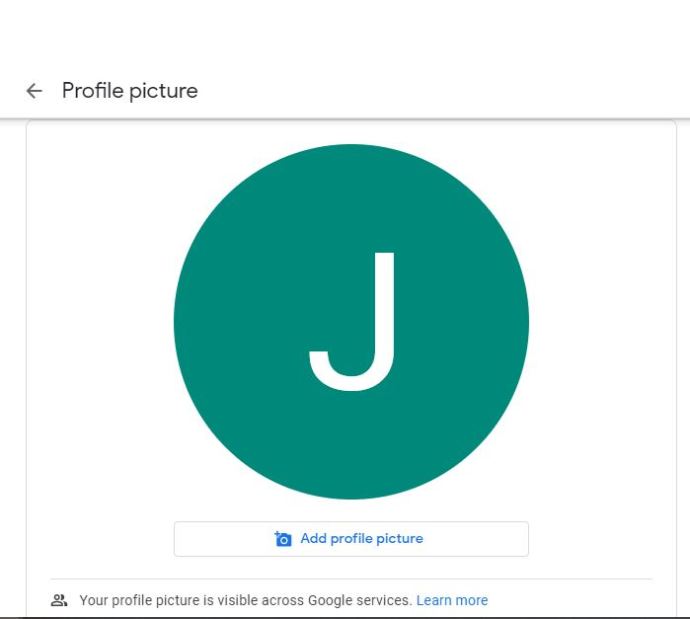Select the green circular avatar
This screenshot has width=690, height=619.
[351, 322]
